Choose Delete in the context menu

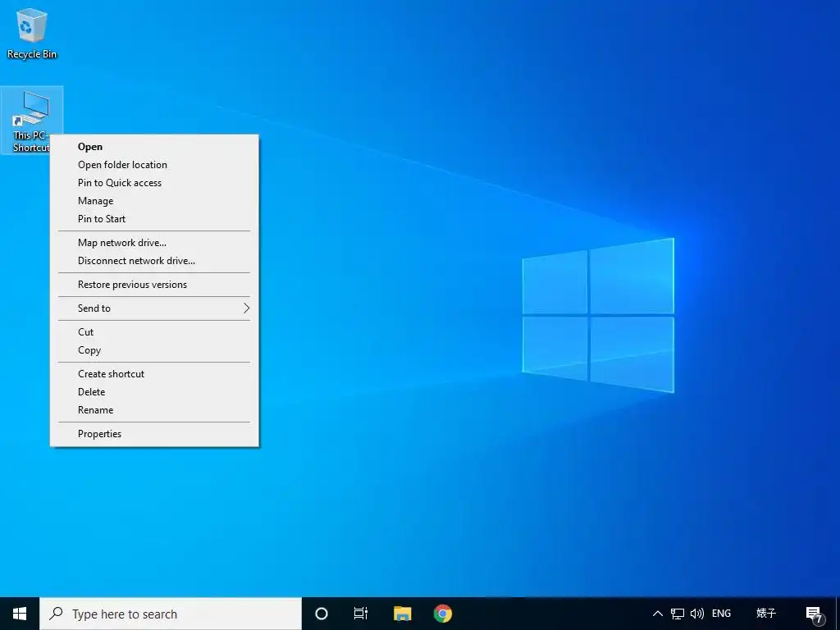pos(154,392)
